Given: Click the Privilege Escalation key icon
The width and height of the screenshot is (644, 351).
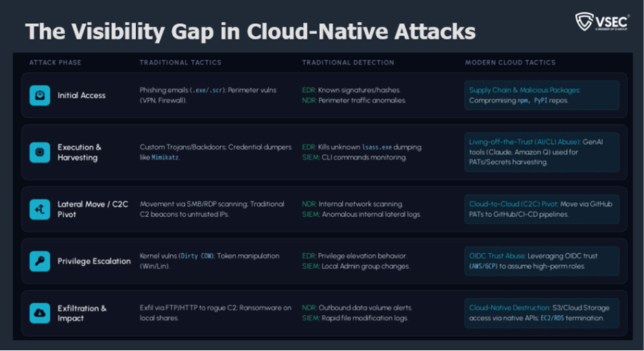Looking at the screenshot, I should [40, 261].
